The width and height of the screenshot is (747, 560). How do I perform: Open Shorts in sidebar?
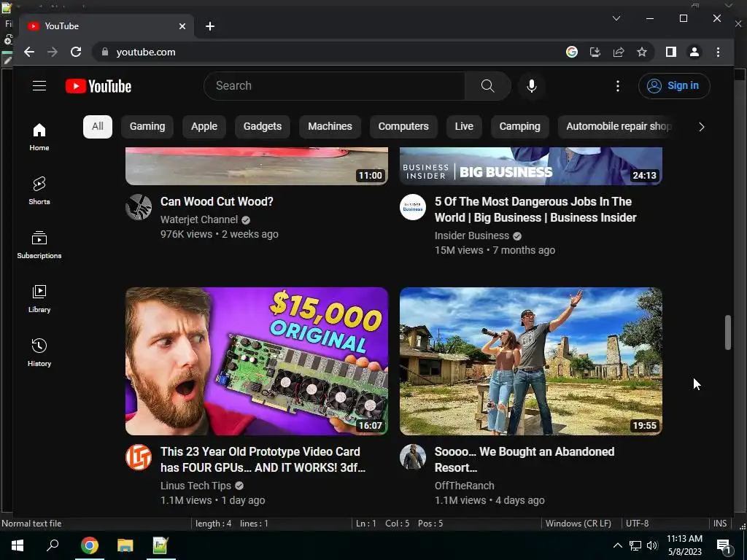(39, 191)
